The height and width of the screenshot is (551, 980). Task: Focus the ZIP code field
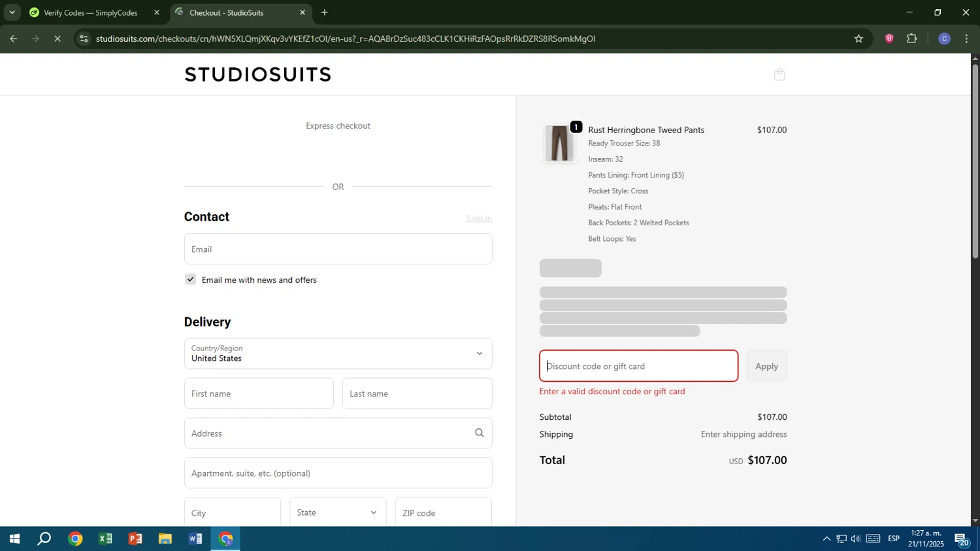[x=443, y=513]
